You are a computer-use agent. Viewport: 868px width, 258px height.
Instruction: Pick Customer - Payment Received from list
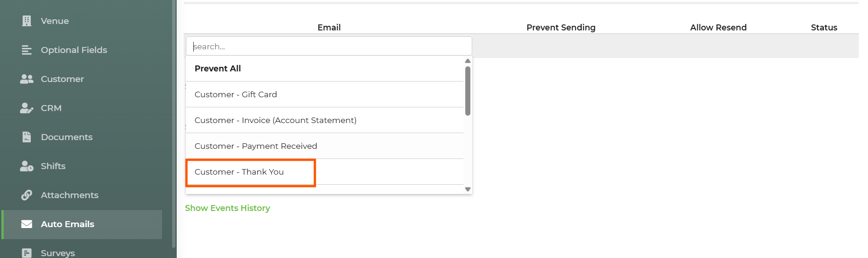pyautogui.click(x=324, y=146)
